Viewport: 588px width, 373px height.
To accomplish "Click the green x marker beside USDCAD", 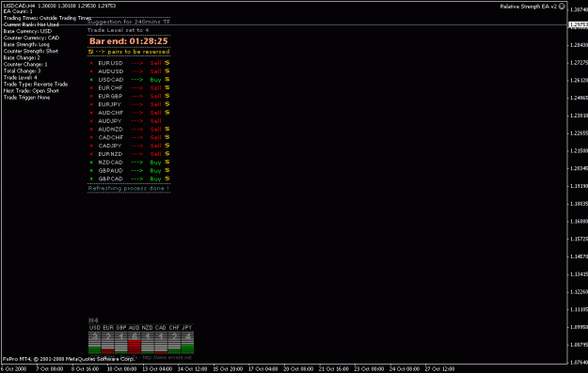I will tap(91, 80).
